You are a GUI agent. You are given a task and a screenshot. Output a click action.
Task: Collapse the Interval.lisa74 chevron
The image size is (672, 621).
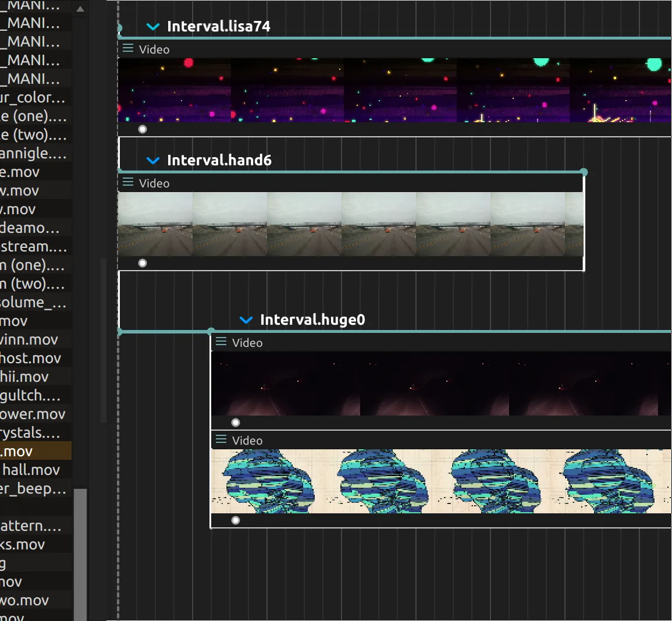click(153, 27)
